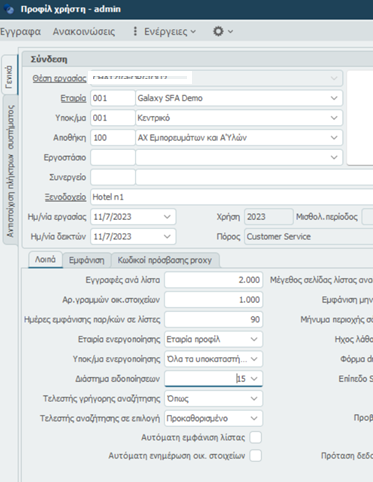373x482 pixels.
Task: Open the Ημ/νία εργασίας date picker arrow
Action: pyautogui.click(x=167, y=217)
